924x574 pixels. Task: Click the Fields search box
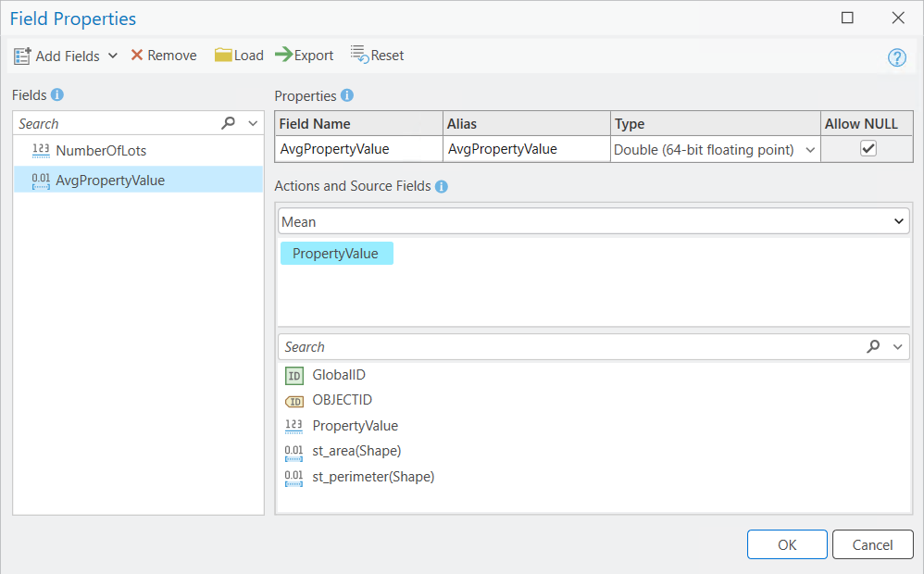pos(116,123)
